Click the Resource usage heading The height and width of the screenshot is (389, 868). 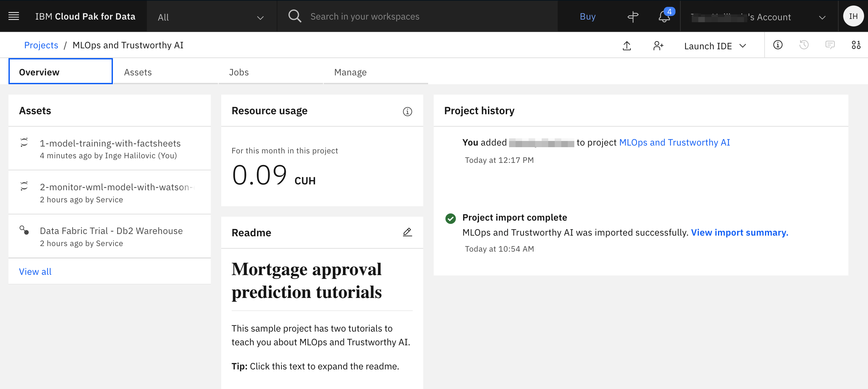[x=270, y=111]
